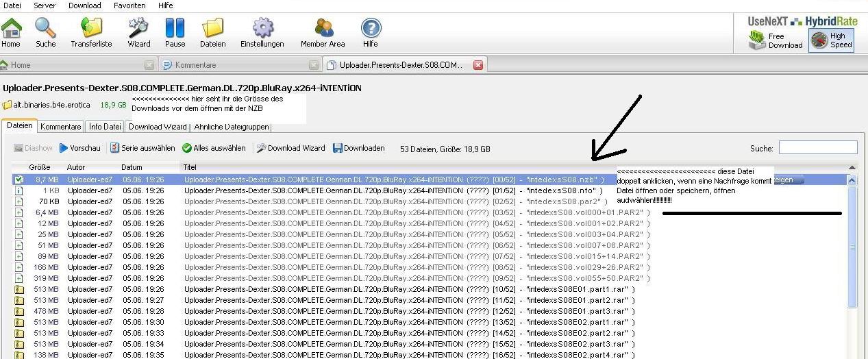The width and height of the screenshot is (868, 359).
Task: Sort by the Autor column header
Action: click(x=76, y=167)
